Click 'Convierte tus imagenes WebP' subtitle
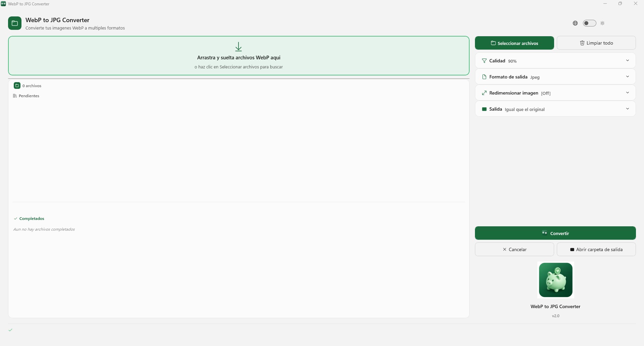 (75, 28)
